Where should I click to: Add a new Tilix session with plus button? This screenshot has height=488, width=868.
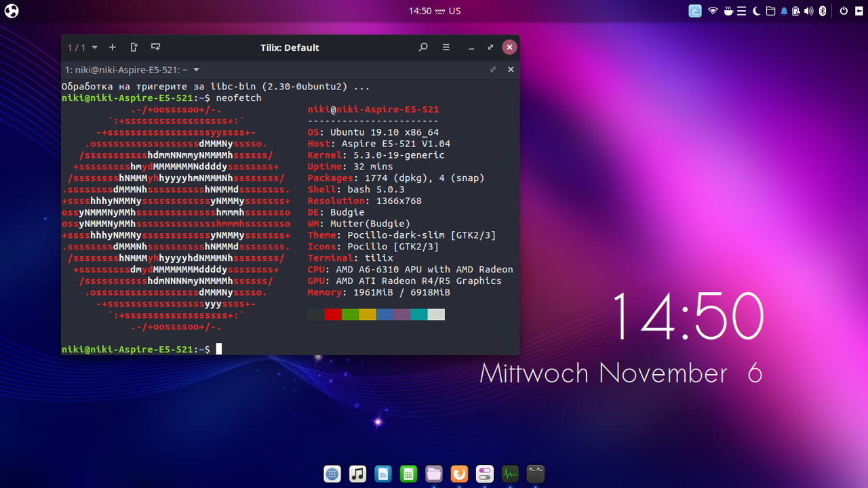pos(113,47)
